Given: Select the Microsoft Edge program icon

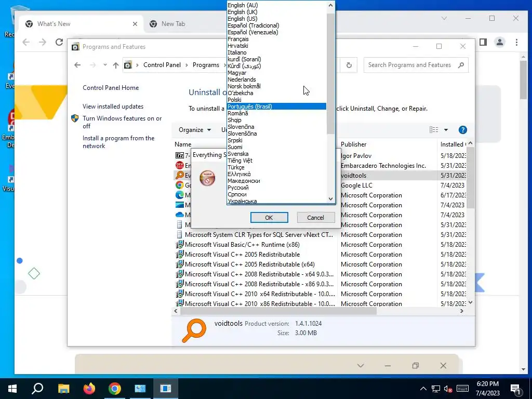Looking at the screenshot, I should 179,195.
